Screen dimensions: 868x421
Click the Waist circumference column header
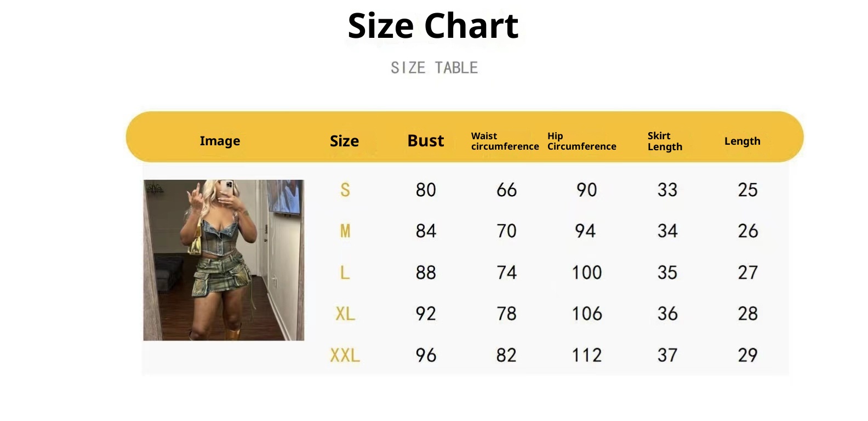tap(505, 141)
